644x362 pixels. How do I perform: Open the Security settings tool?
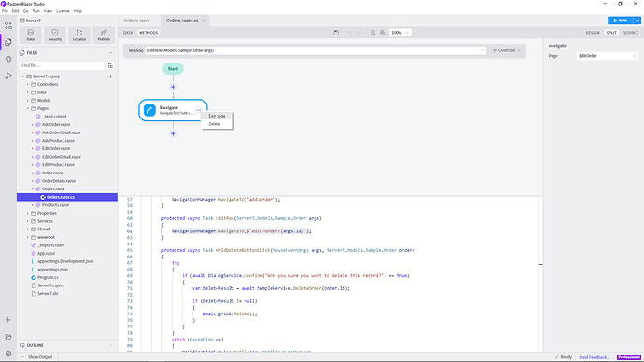(55, 35)
